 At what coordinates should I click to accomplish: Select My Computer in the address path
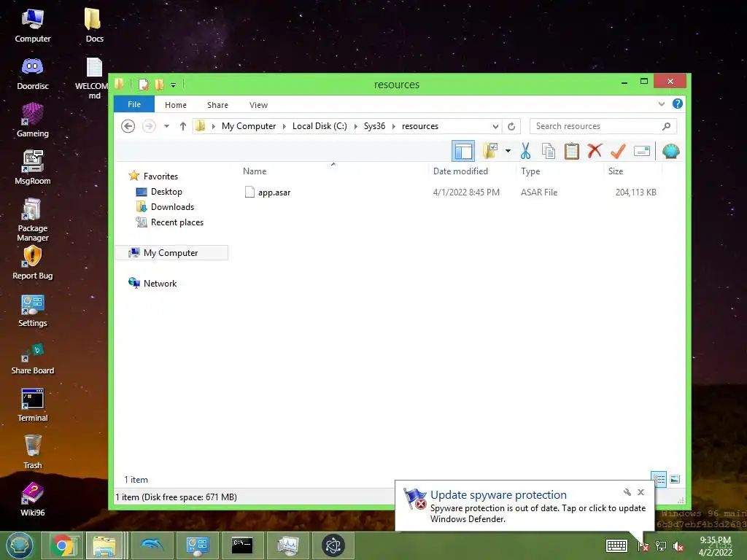(x=248, y=126)
